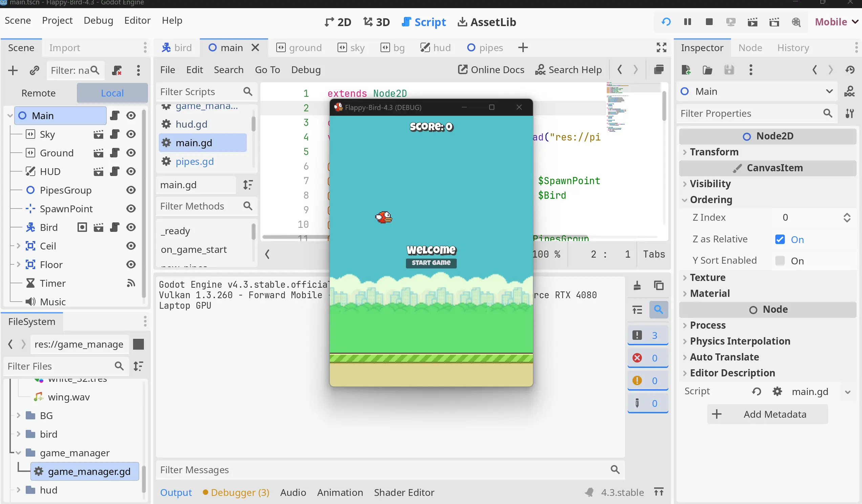Open Inspector object history
862x504 pixels.
click(850, 70)
